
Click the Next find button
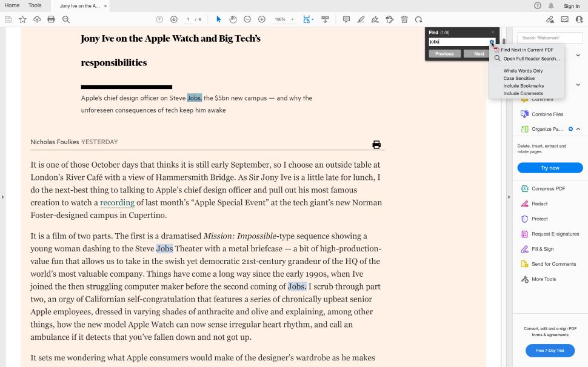click(x=479, y=53)
